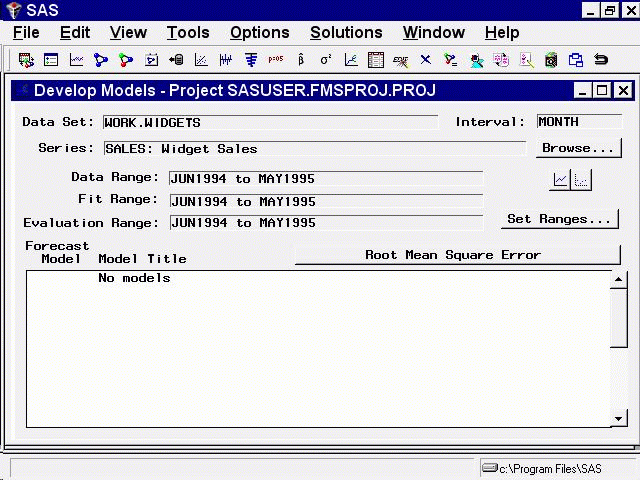Click the line-plot icon above Set Ranges
Image resolution: width=640 pixels, height=480 pixels.
[x=560, y=180]
